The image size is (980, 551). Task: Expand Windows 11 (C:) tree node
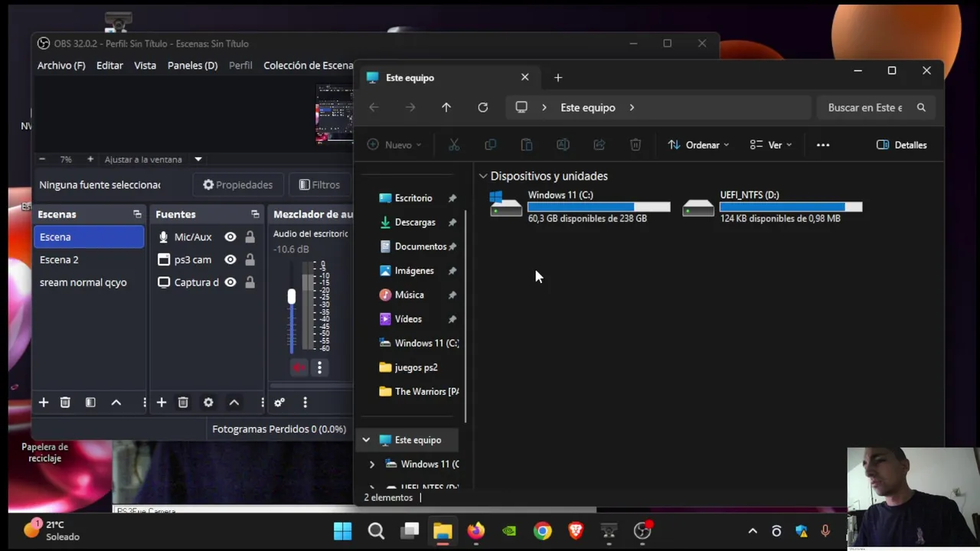pyautogui.click(x=372, y=465)
